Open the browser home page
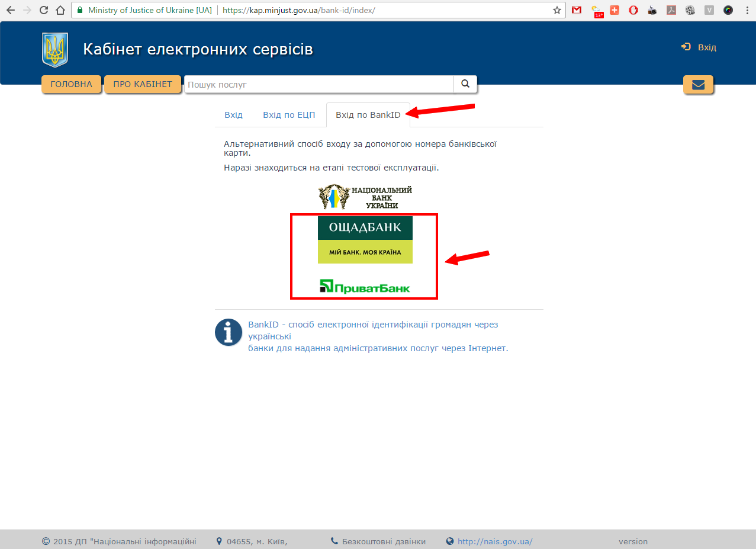Screen dimensions: 756x549 pyautogui.click(x=60, y=10)
